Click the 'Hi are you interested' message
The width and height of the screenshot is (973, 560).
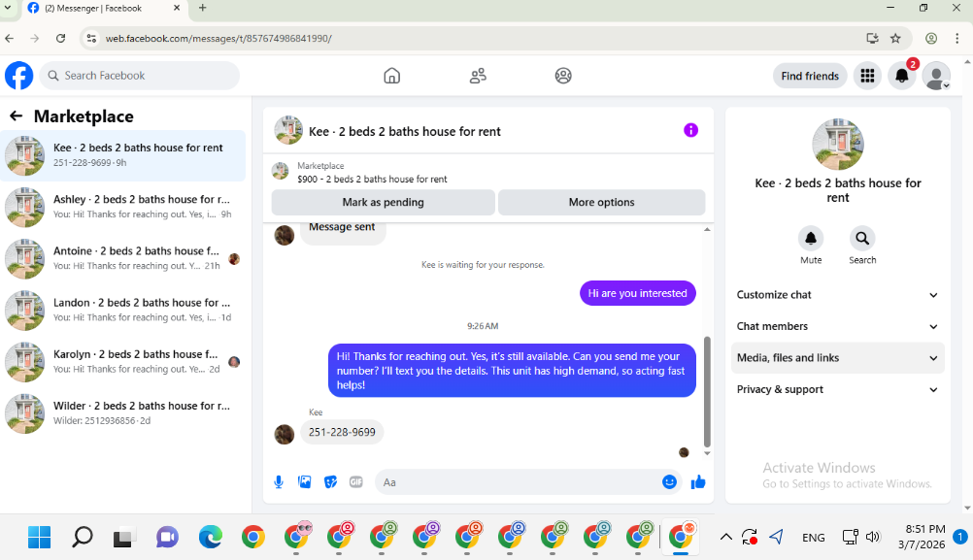[637, 293]
